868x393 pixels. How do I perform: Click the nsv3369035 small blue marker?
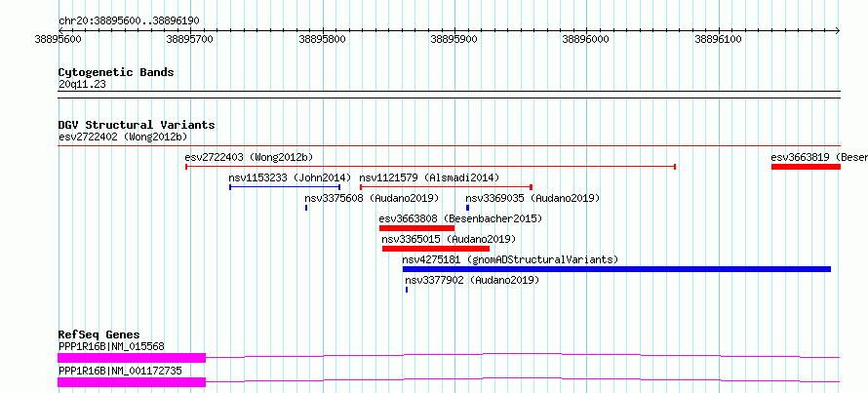coord(468,208)
